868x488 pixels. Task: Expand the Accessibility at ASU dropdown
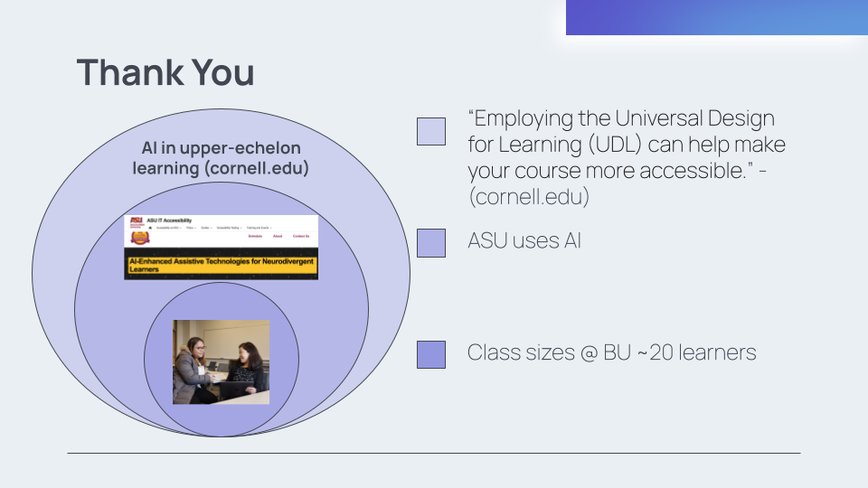click(x=169, y=228)
